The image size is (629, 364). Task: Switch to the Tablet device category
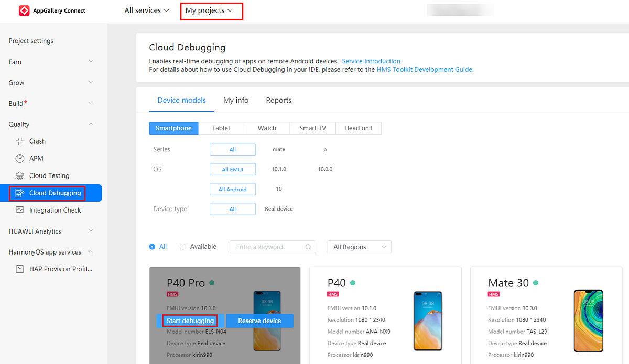pos(221,128)
